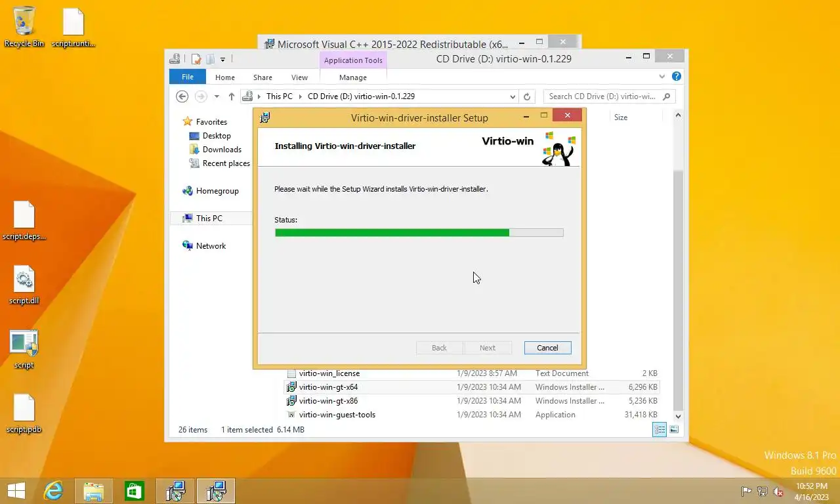
Task: Launch Internet Explorer from the taskbar
Action: tap(53, 491)
